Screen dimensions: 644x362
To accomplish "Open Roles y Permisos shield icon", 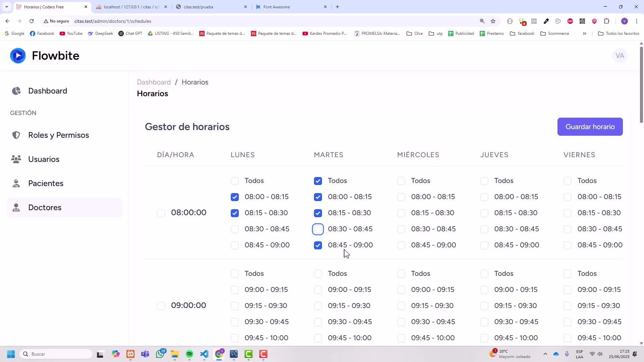I will click(x=16, y=135).
